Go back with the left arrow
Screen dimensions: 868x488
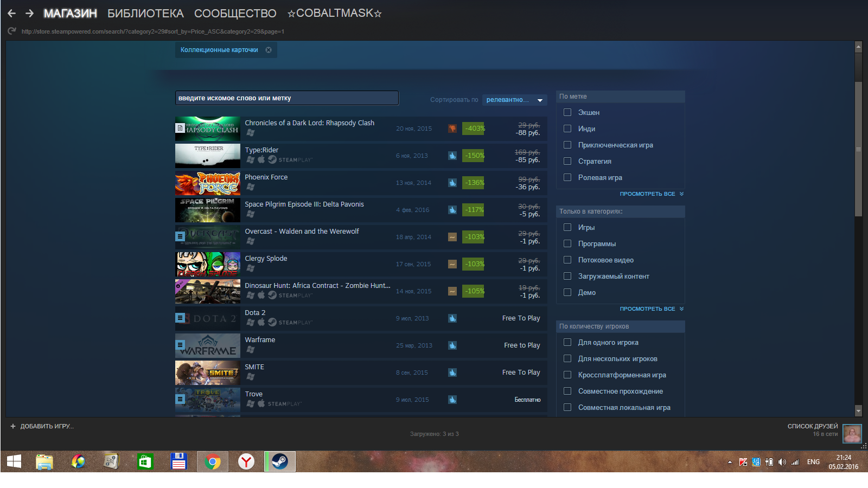click(11, 13)
